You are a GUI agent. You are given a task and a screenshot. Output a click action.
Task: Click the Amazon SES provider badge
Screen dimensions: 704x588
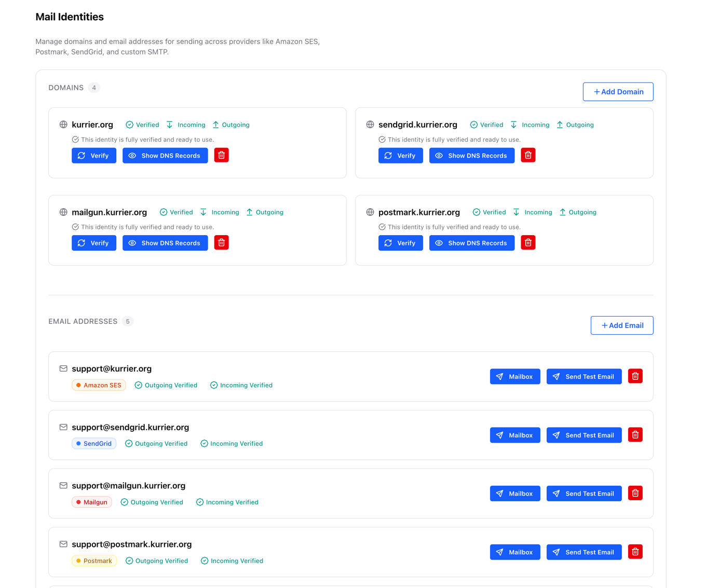(99, 385)
